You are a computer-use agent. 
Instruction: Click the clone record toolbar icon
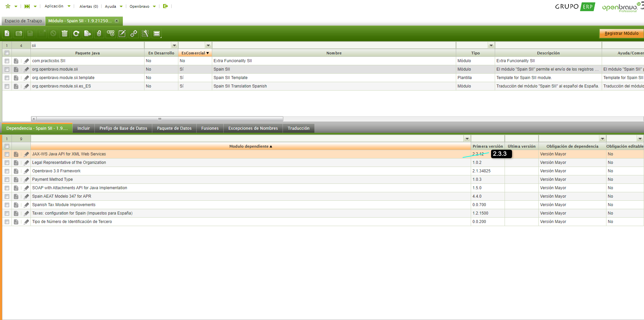pos(111,33)
